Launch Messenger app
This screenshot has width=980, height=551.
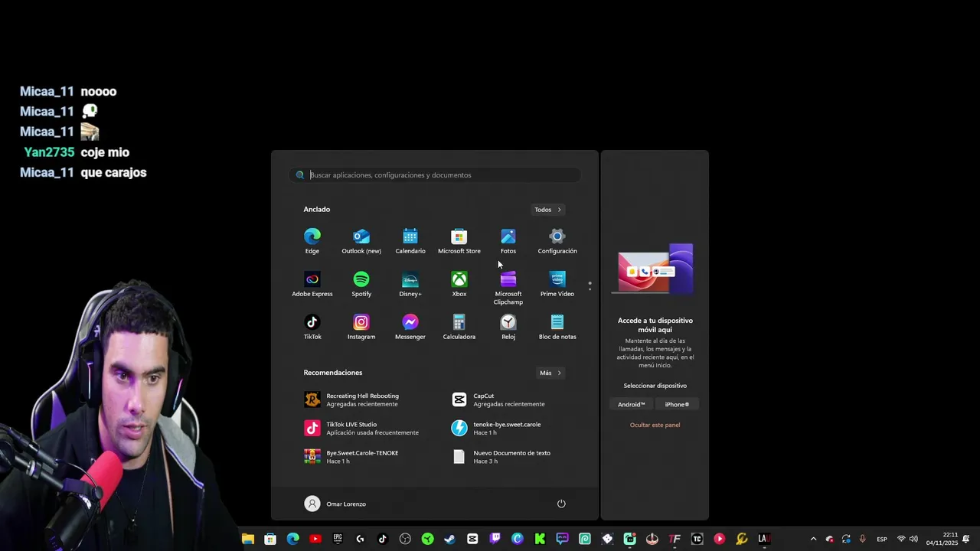point(410,327)
